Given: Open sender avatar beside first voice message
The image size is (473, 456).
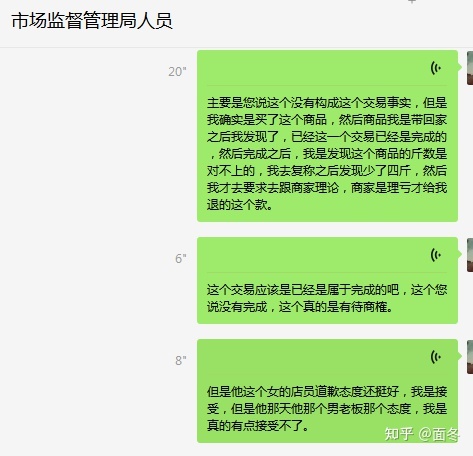Looking at the screenshot, I should coord(470,68).
